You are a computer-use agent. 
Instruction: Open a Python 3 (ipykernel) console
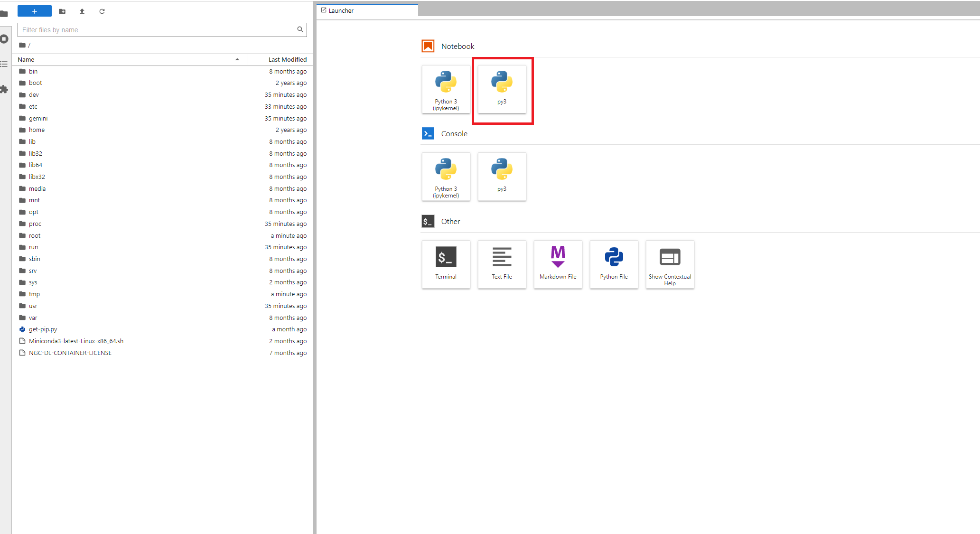446,177
